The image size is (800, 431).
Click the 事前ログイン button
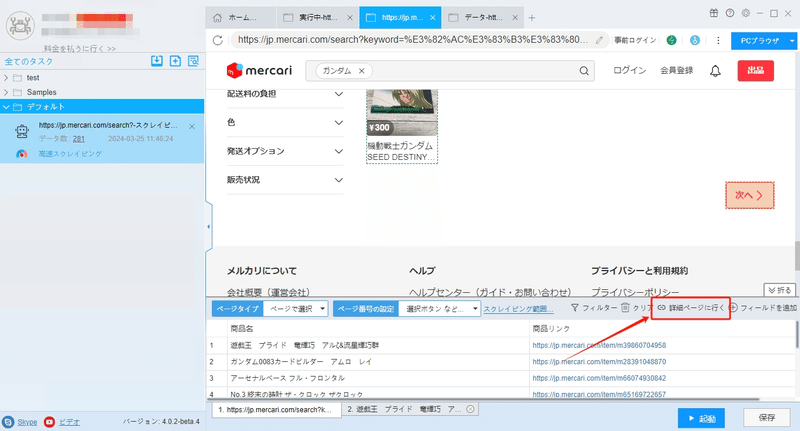(635, 40)
